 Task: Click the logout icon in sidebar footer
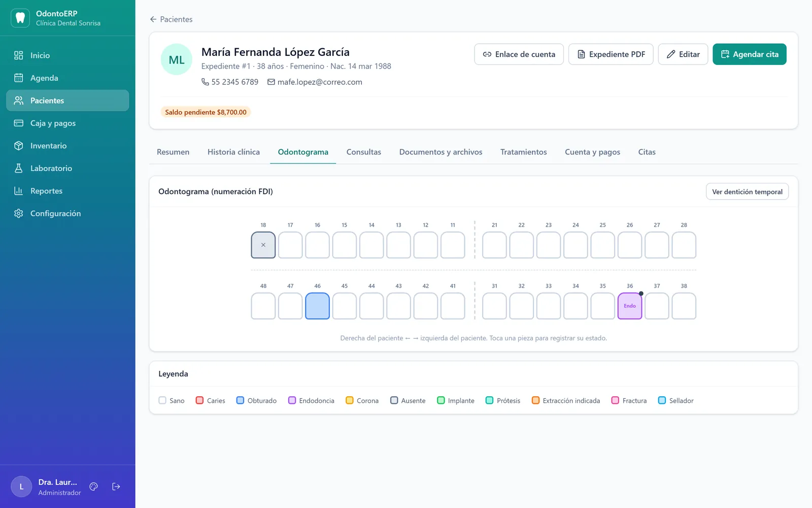[x=116, y=487]
